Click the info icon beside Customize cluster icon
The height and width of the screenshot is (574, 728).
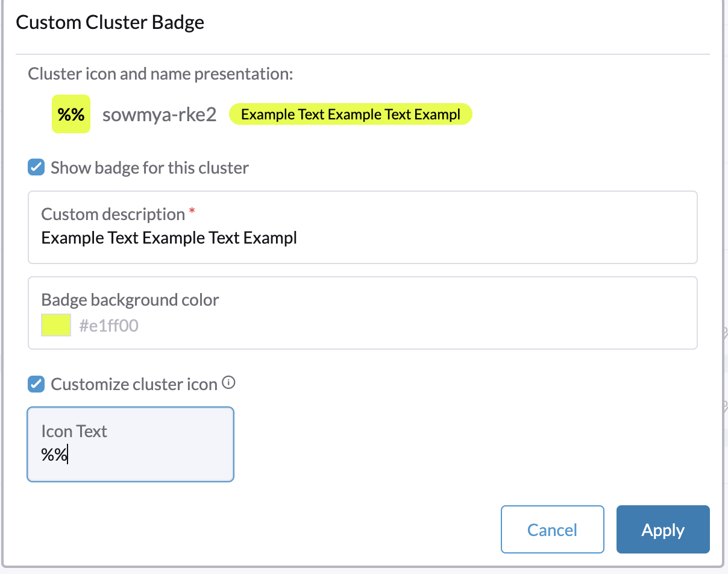230,383
